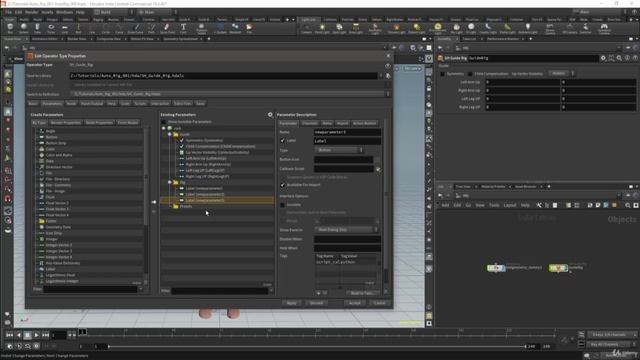Image resolution: width=640 pixels, height=360 pixels.
Task: Open the Type dropdown showing Button
Action: pyautogui.click(x=338, y=150)
